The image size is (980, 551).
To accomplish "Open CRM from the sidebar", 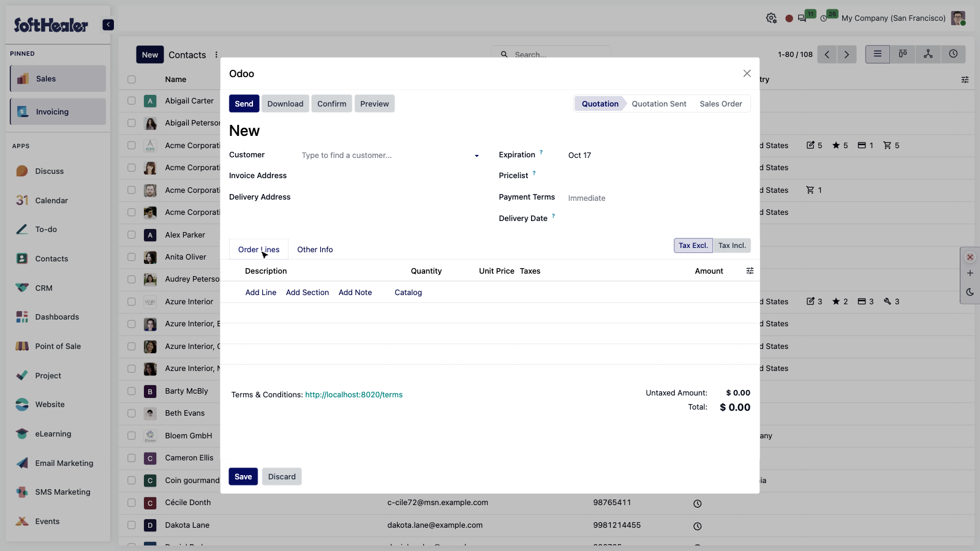I will click(43, 288).
